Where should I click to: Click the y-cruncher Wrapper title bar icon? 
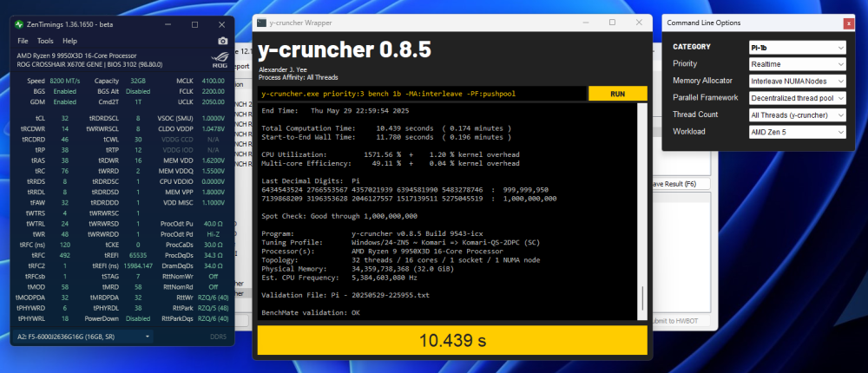(x=261, y=23)
